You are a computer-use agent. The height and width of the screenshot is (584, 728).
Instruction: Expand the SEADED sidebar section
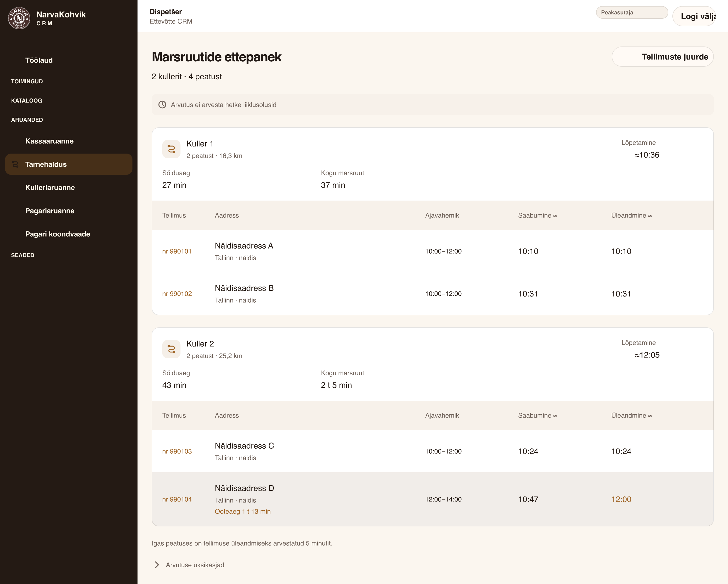coord(22,255)
